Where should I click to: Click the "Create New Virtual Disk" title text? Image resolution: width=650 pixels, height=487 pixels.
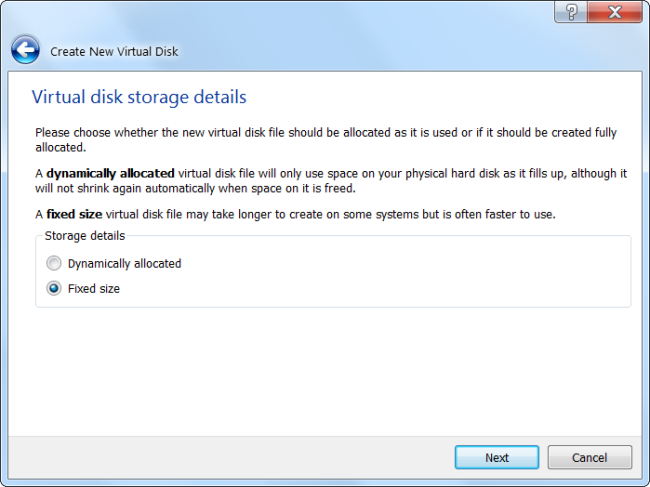[114, 51]
